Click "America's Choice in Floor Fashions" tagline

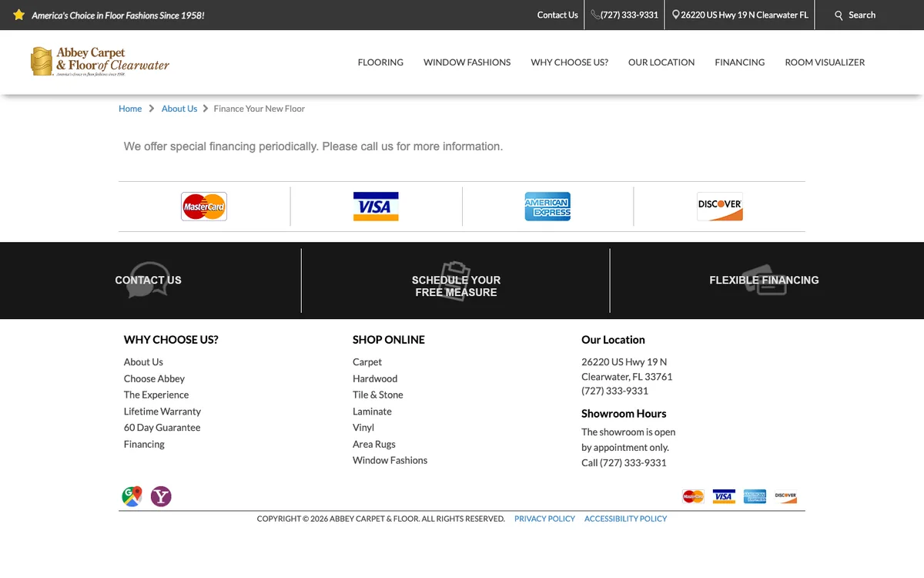(x=118, y=15)
